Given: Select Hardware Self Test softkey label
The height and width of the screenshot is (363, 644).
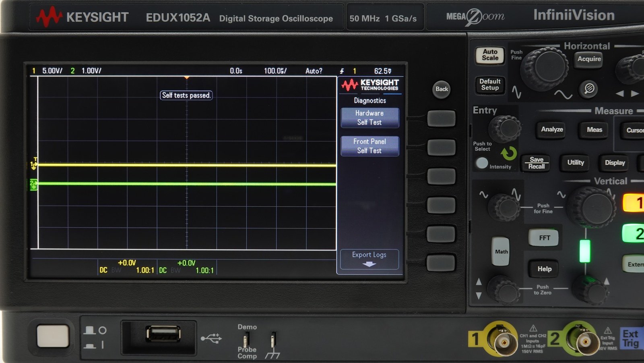Looking at the screenshot, I should pyautogui.click(x=369, y=118).
